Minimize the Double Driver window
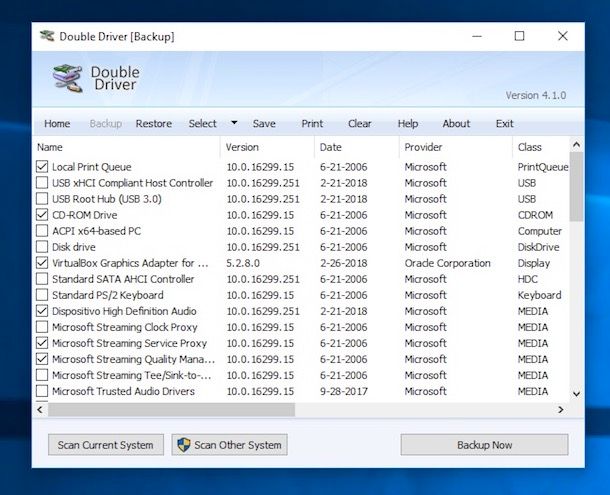The image size is (610, 495). 477,36
